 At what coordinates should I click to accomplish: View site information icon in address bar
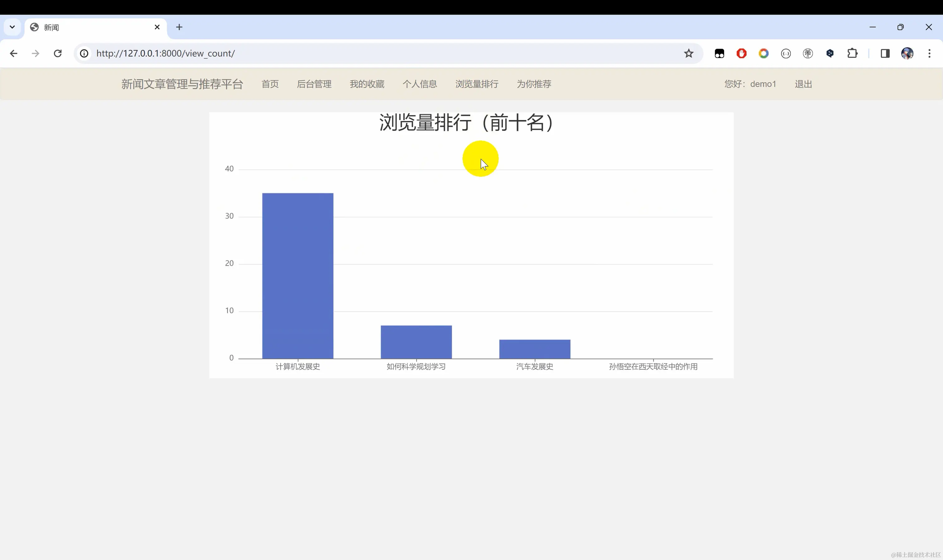click(84, 54)
